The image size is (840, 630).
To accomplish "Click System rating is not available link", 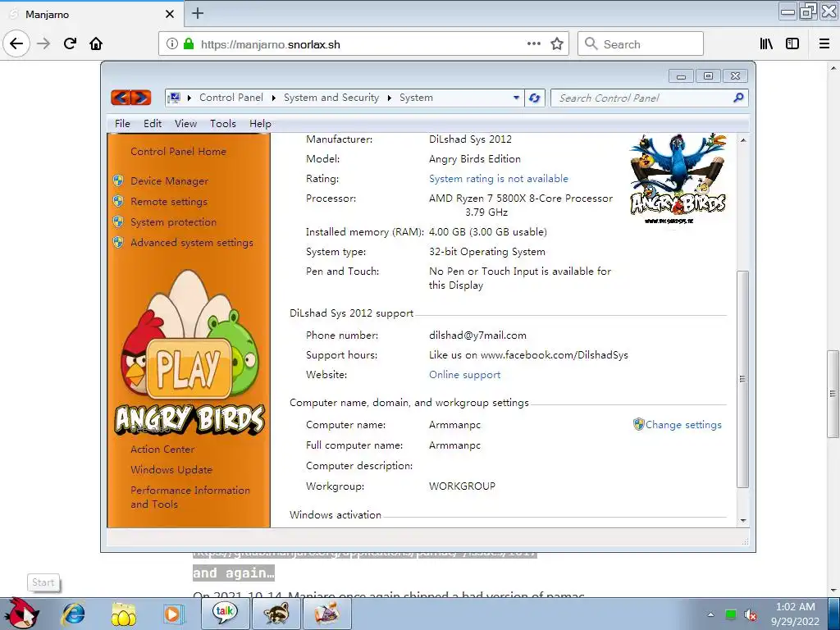I will [x=498, y=178].
